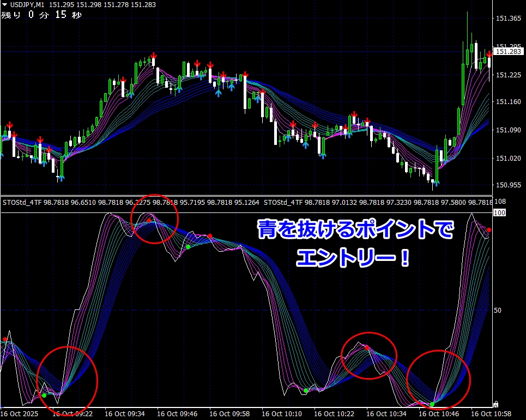Click the 50 level on the oscillator scale
Image resolution: width=526 pixels, height=420 pixels.
[498, 311]
